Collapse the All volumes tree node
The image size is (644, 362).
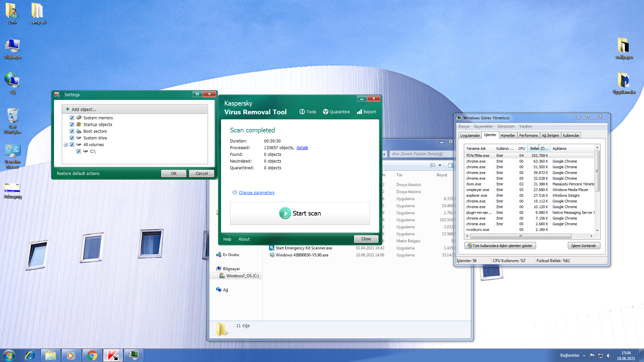point(66,145)
